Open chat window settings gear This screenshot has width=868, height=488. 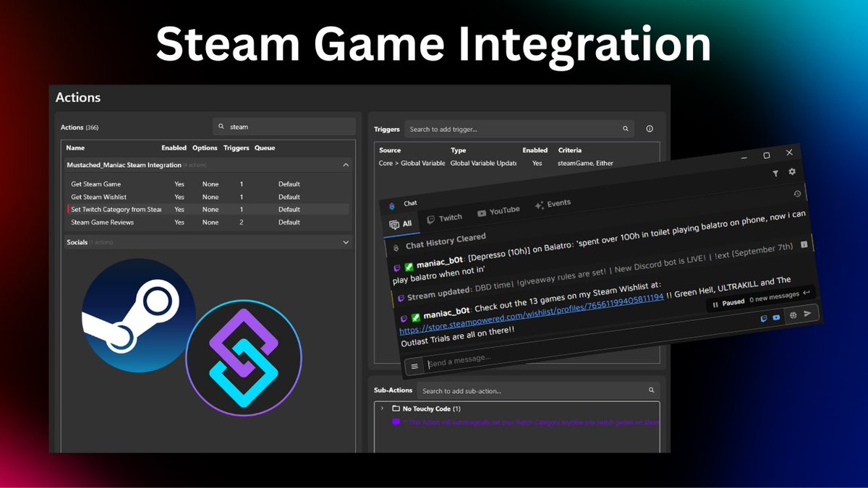(792, 171)
